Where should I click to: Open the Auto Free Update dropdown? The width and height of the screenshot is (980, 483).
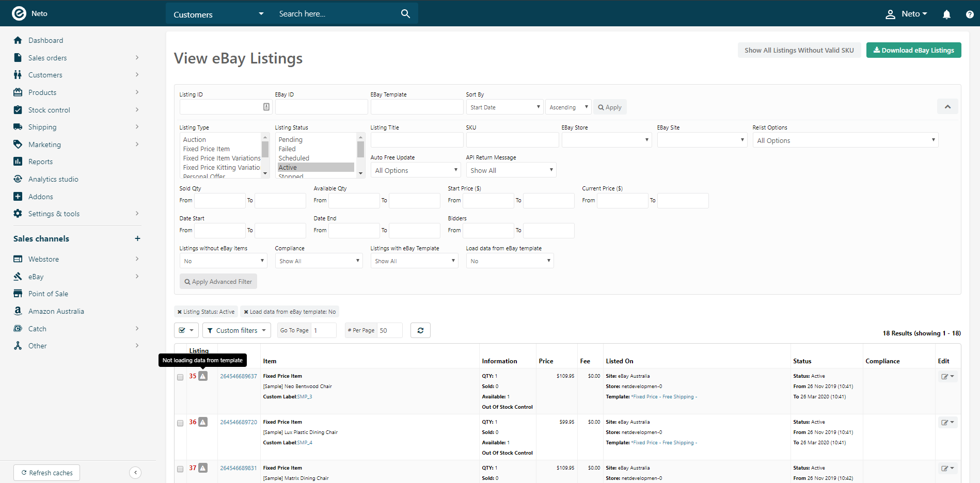(416, 170)
